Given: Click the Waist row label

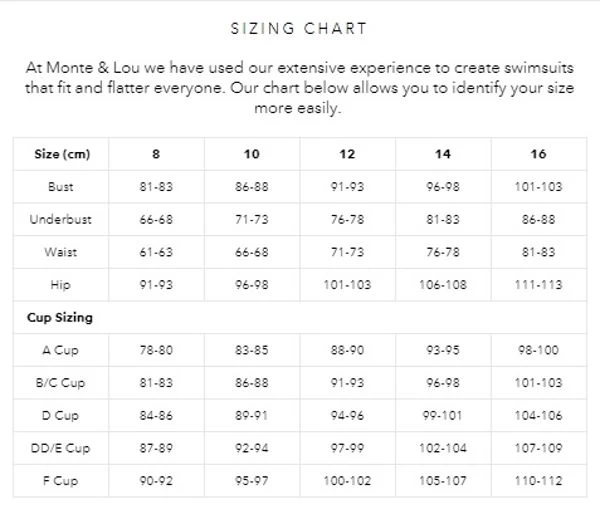Looking at the screenshot, I should [x=61, y=252].
